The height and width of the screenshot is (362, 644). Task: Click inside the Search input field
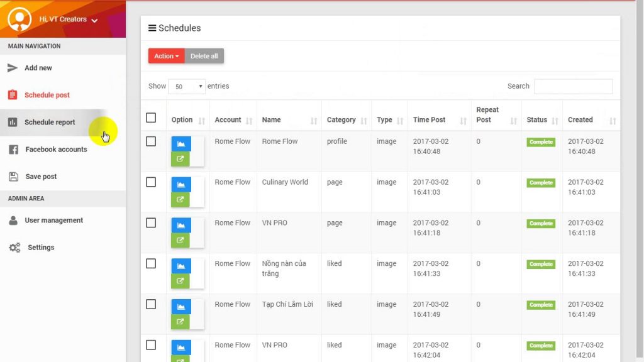coord(573,86)
